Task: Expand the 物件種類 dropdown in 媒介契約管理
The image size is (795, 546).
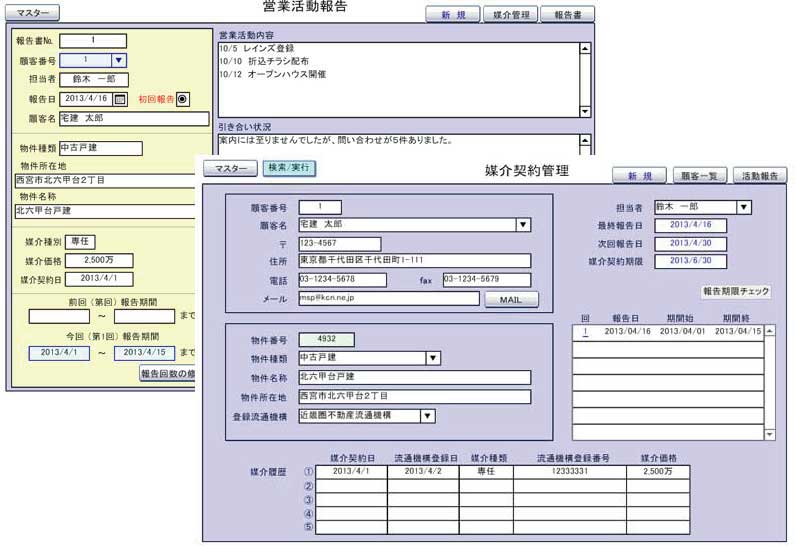Action: pyautogui.click(x=432, y=358)
